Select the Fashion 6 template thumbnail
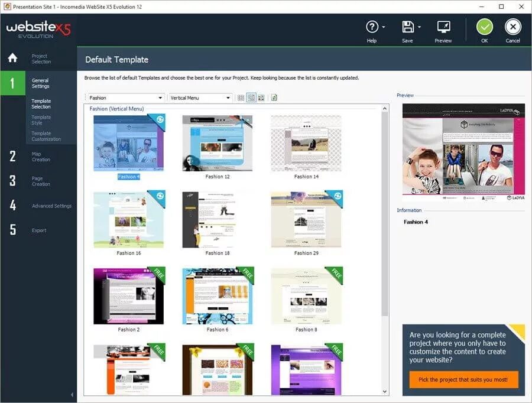The image size is (532, 403). pyautogui.click(x=218, y=296)
